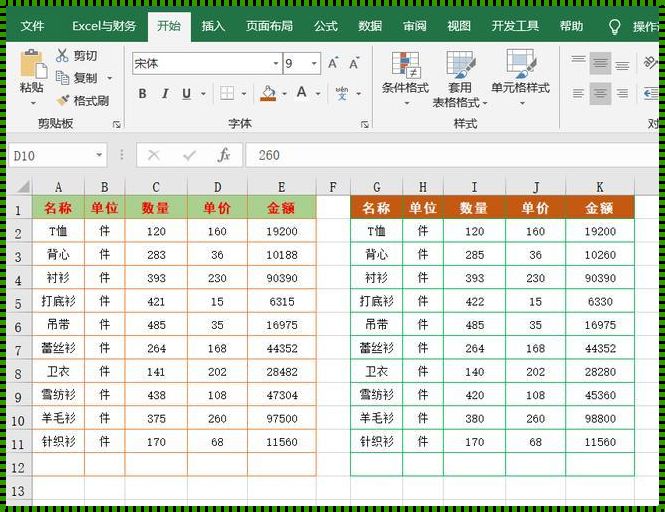665x512 pixels.
Task: Apply fill color bucket
Action: click(268, 93)
